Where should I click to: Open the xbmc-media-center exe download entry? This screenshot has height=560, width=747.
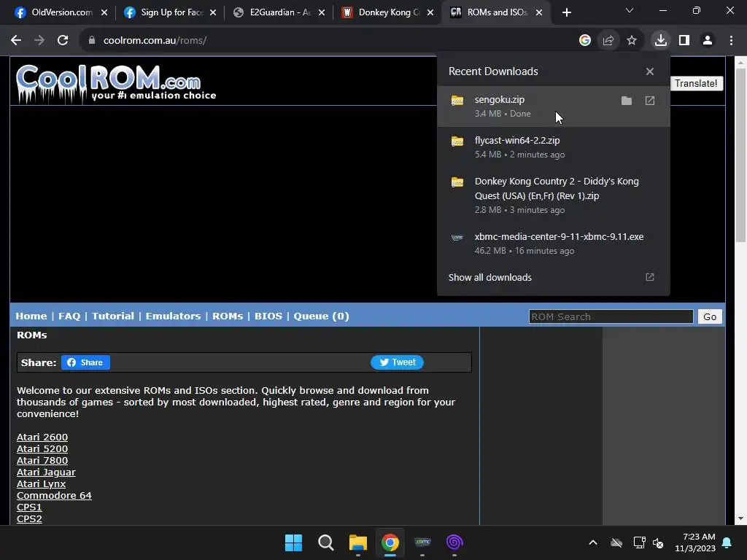(x=554, y=244)
